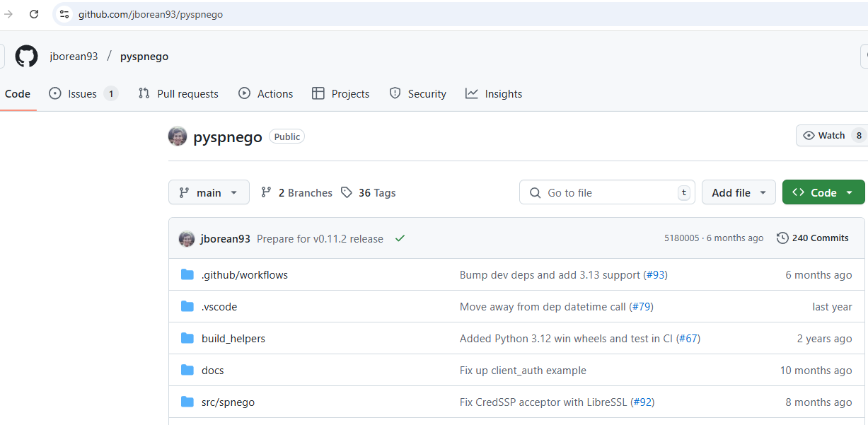Click the GitHub Octocat logo

tap(26, 57)
